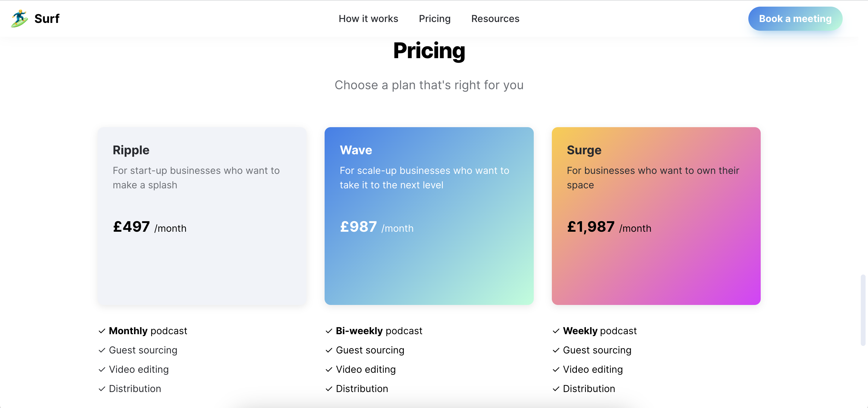Click the checkmark beside Bi-weekly podcast
This screenshot has height=408, width=868.
click(329, 331)
